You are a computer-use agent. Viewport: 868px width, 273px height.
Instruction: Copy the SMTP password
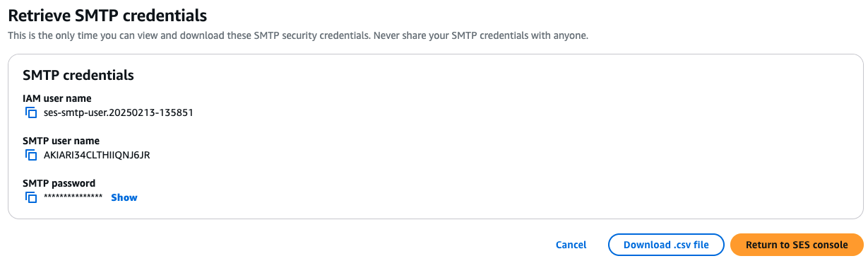pos(31,197)
